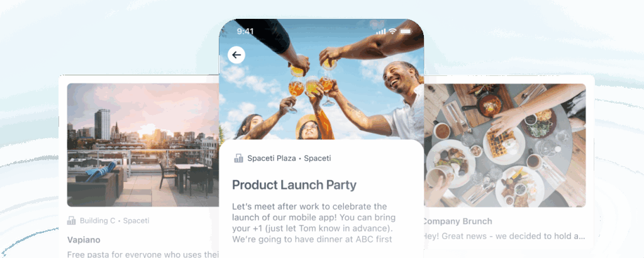Open the Company Brunch event title
644x258 pixels.
click(458, 221)
